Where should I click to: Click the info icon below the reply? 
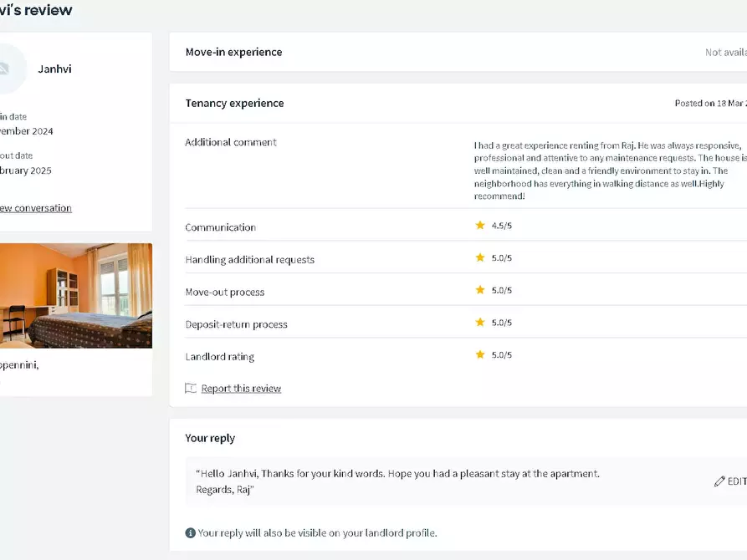click(x=190, y=533)
